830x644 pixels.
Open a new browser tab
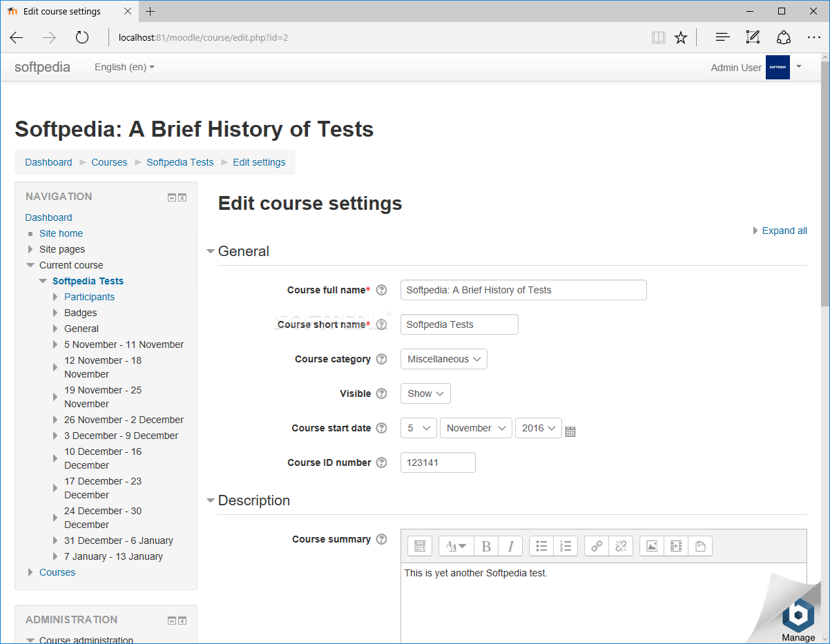click(151, 11)
